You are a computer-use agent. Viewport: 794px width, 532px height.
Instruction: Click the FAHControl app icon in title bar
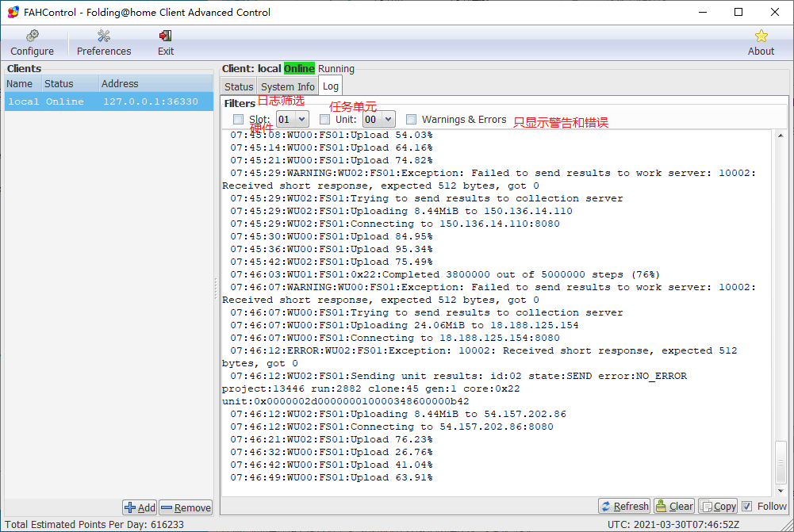click(13, 12)
